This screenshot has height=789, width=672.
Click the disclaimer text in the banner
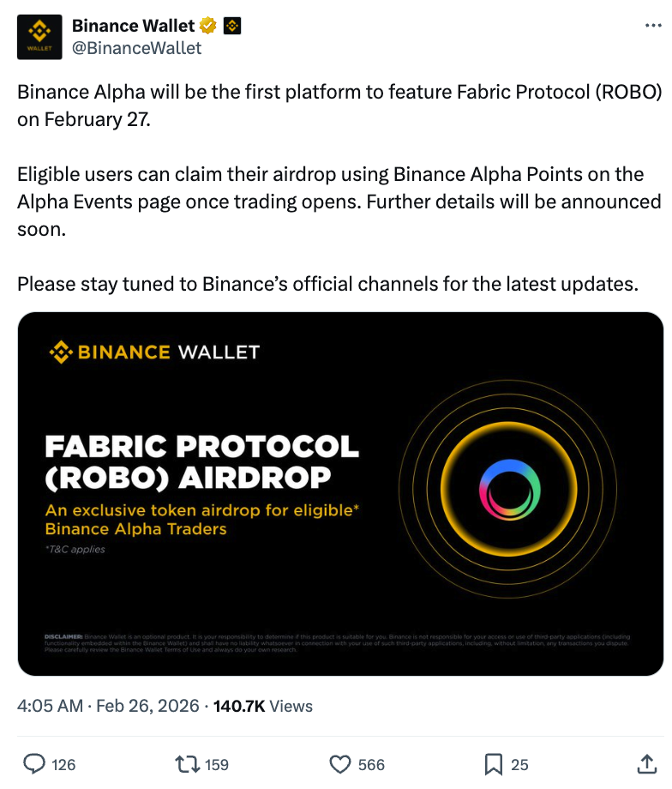tap(336, 642)
